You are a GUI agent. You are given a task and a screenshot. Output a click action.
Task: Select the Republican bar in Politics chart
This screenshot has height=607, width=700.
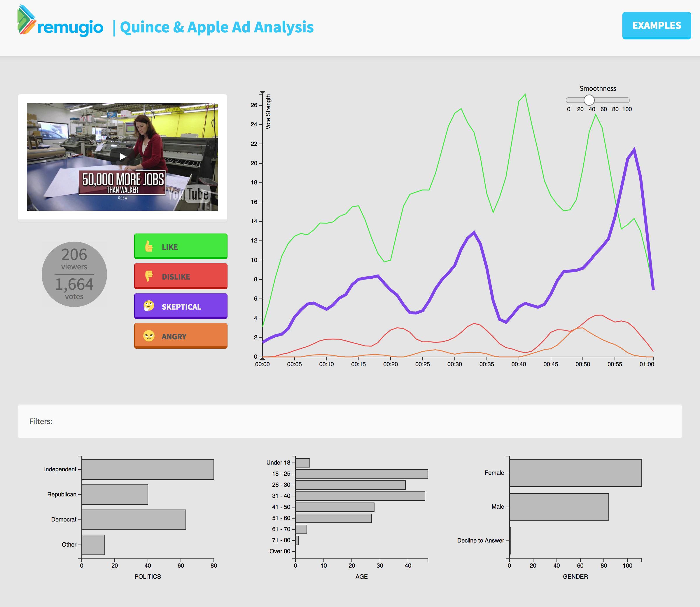(x=114, y=494)
